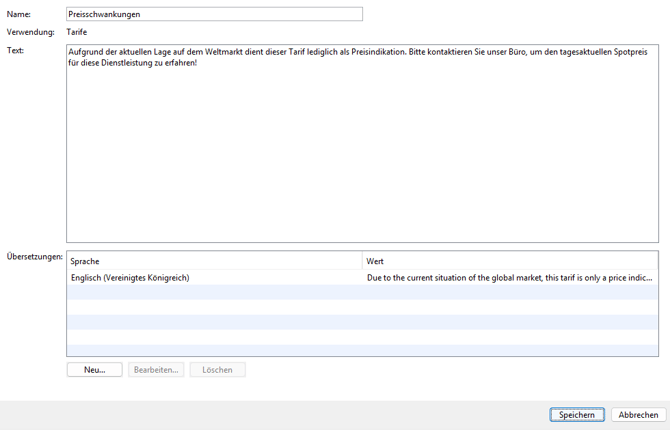Cancel the dialog with Abbrechen

[638, 415]
